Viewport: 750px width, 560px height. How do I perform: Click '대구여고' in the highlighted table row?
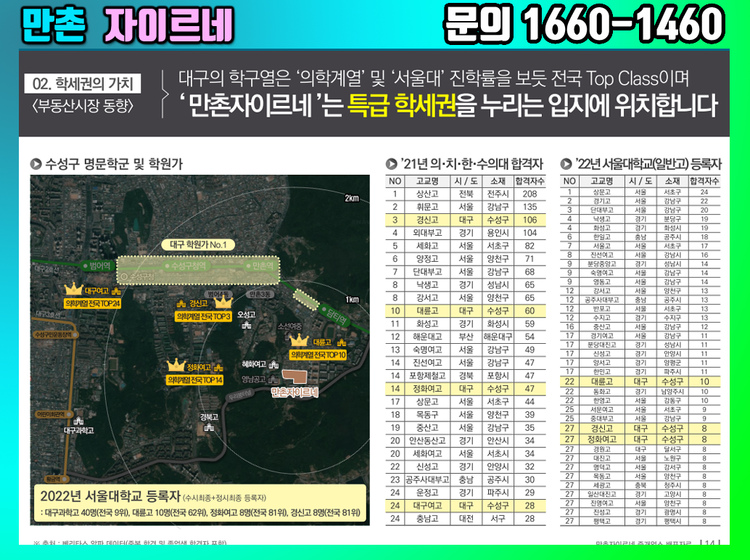pos(427,506)
